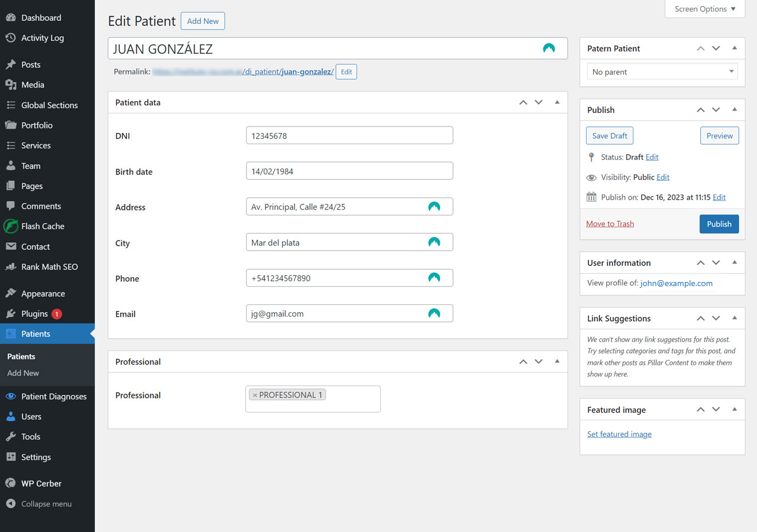Click the Plugins plug icon
The height and width of the screenshot is (532, 757).
(x=11, y=314)
